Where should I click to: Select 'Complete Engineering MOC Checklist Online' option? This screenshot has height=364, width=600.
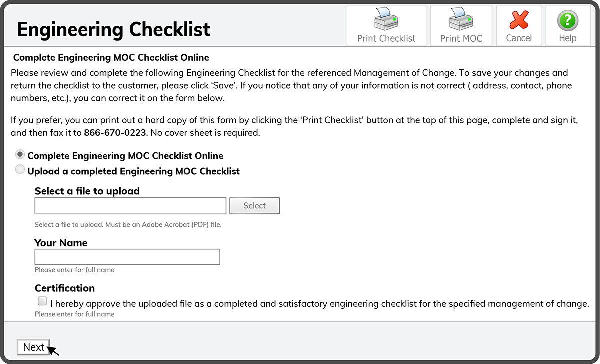coord(20,154)
